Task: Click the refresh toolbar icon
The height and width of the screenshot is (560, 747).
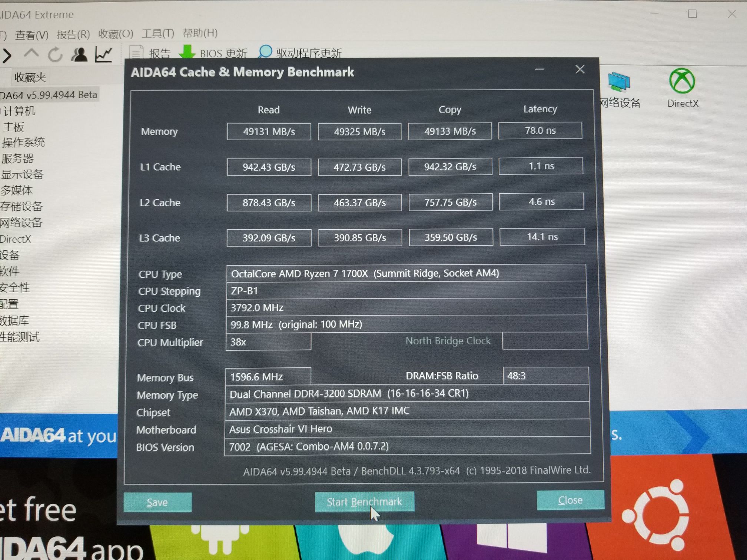Action: 55,55
